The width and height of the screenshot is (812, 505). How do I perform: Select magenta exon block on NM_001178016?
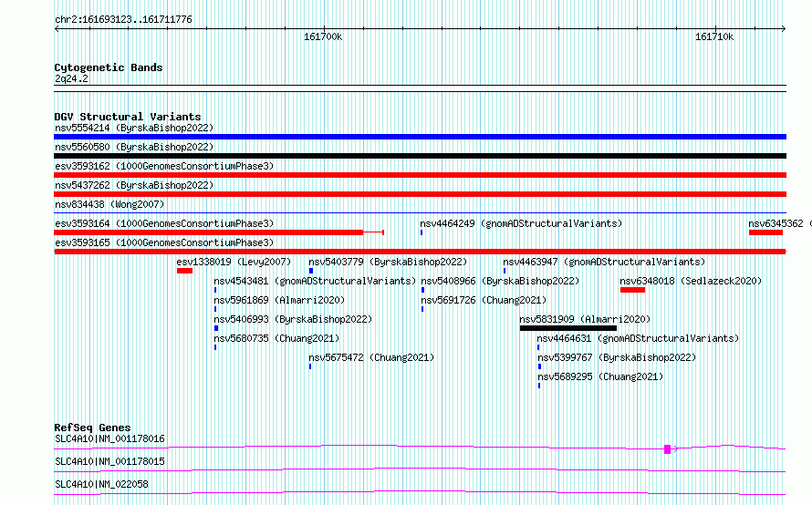coord(668,449)
